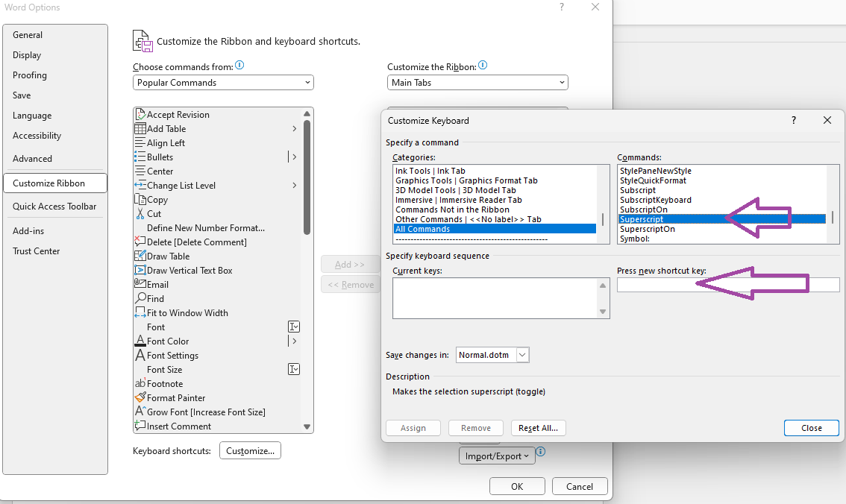Switch to the Proofing settings page
This screenshot has width=846, height=504.
click(x=30, y=75)
